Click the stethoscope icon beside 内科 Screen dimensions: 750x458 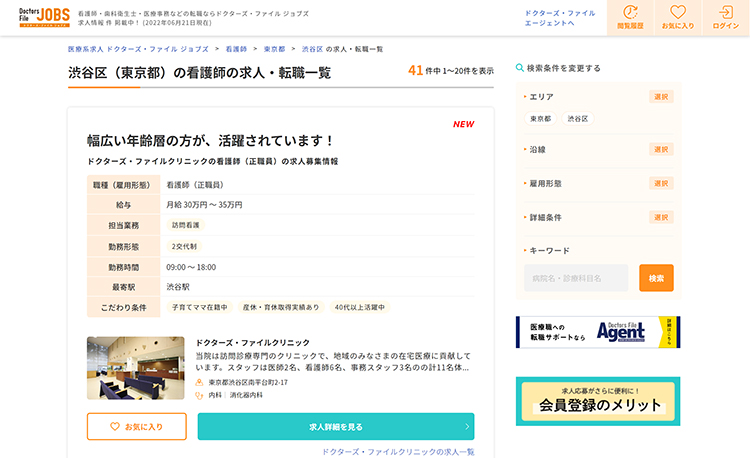(199, 395)
